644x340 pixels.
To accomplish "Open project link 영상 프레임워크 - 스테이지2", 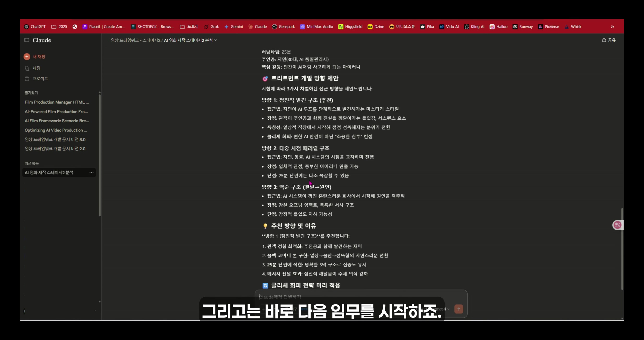I will tap(136, 40).
